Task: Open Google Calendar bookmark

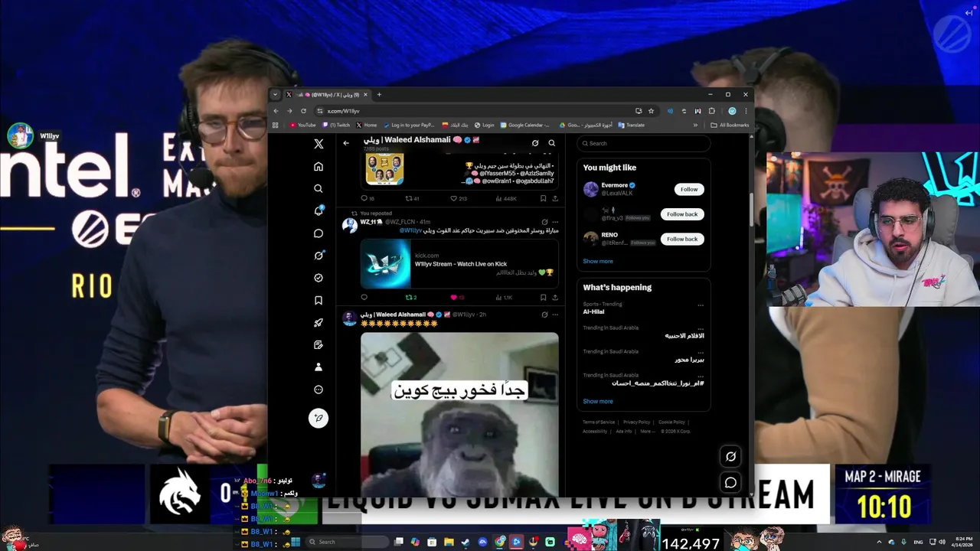Action: (x=524, y=125)
